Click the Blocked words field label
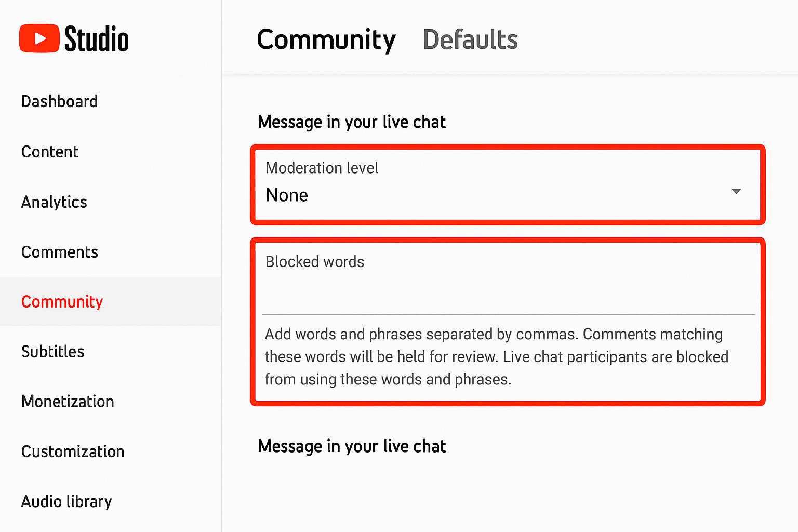 315,262
